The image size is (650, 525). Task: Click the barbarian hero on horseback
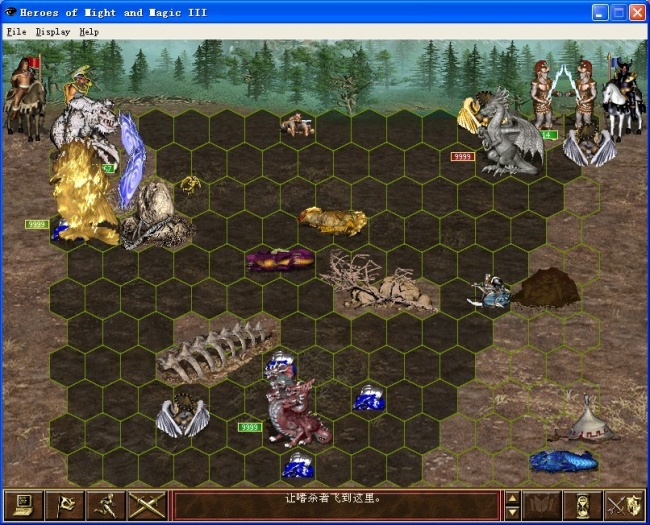25,97
